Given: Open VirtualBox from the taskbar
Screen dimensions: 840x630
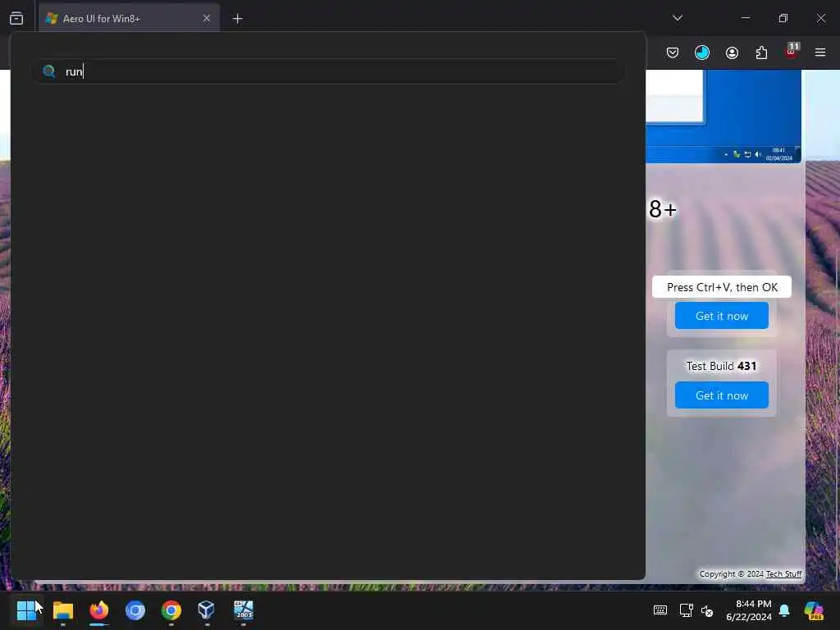Looking at the screenshot, I should 207,610.
